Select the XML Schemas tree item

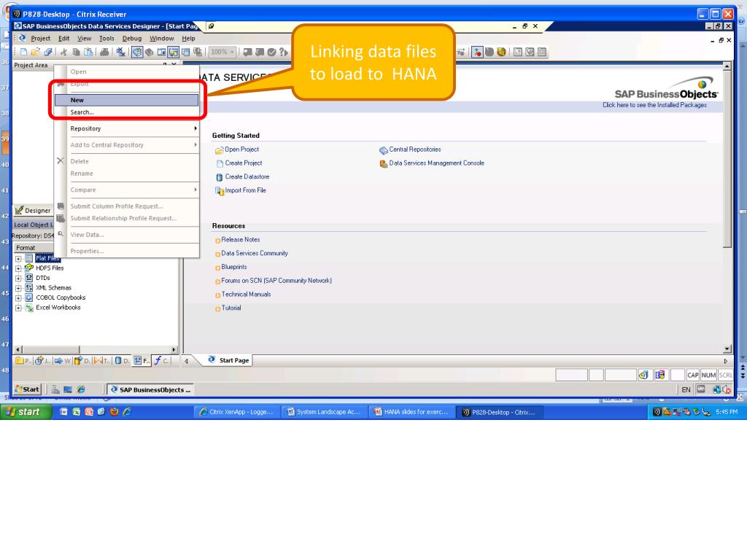click(x=53, y=287)
